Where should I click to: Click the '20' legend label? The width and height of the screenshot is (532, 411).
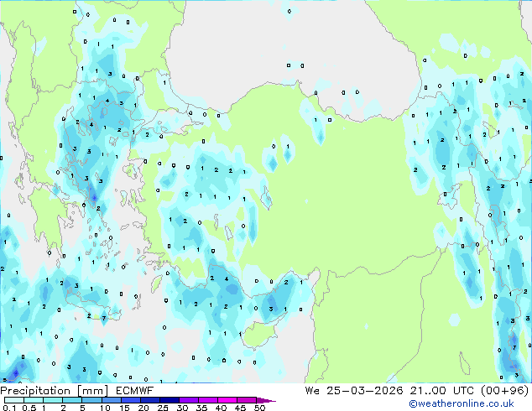coord(143,408)
